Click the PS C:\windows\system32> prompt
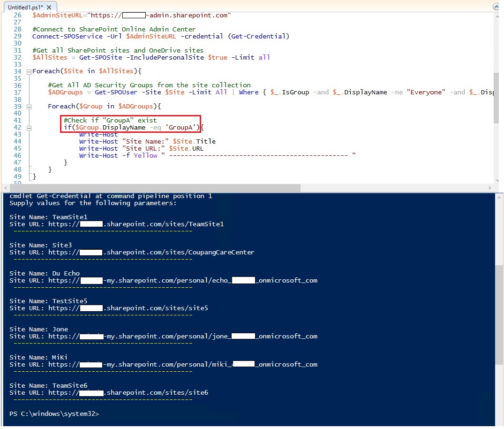Screen dimensions: 504x429 (x=54, y=414)
